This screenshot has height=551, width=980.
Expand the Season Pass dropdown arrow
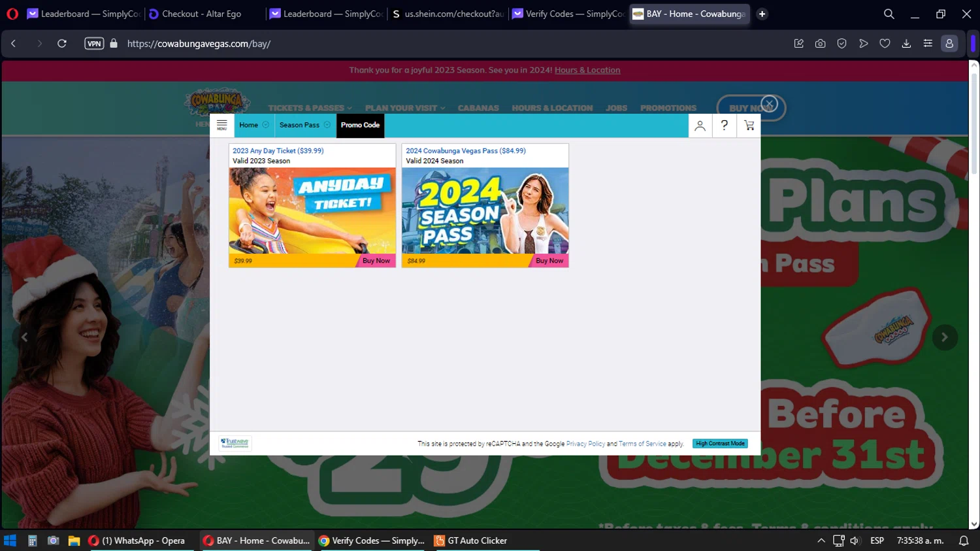click(x=327, y=125)
